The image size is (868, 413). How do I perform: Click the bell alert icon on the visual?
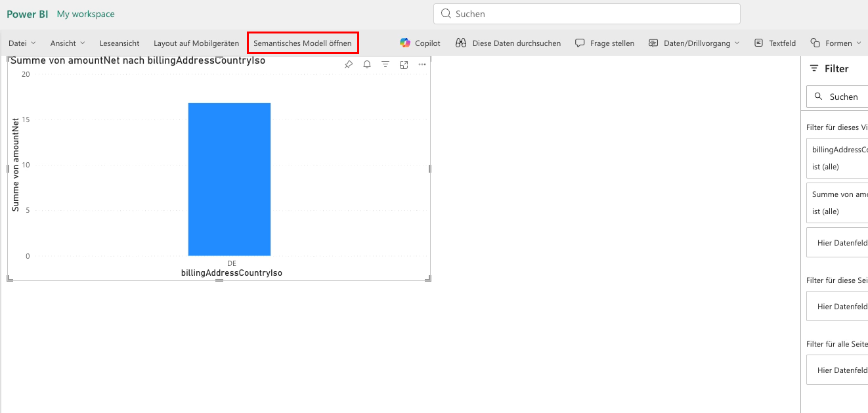click(367, 64)
